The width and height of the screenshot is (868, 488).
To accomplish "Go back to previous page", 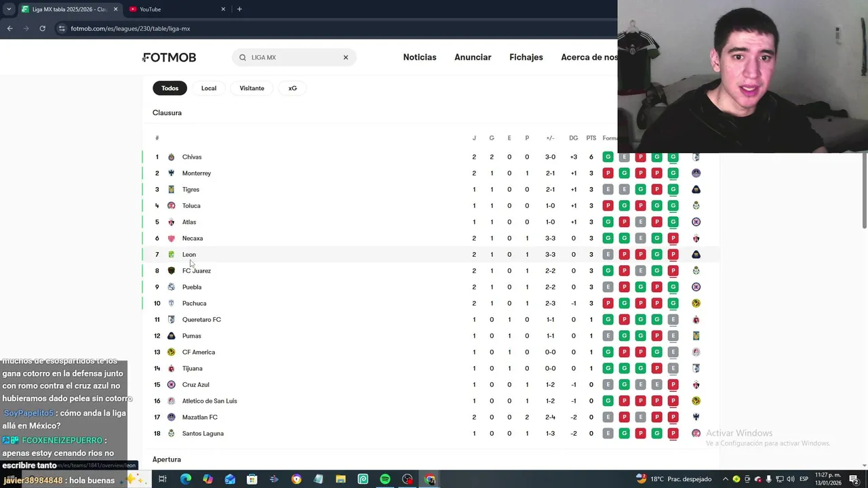I will pyautogui.click(x=9, y=28).
